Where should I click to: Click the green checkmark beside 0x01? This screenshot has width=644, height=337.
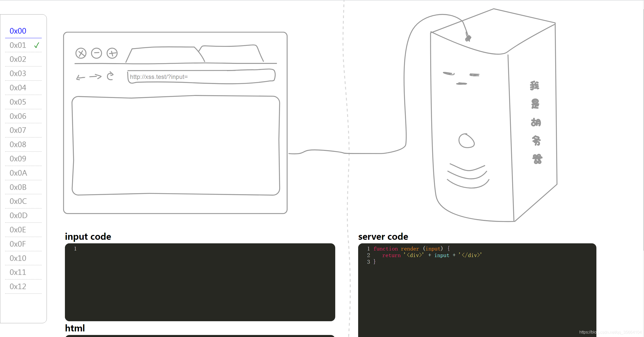(x=37, y=45)
